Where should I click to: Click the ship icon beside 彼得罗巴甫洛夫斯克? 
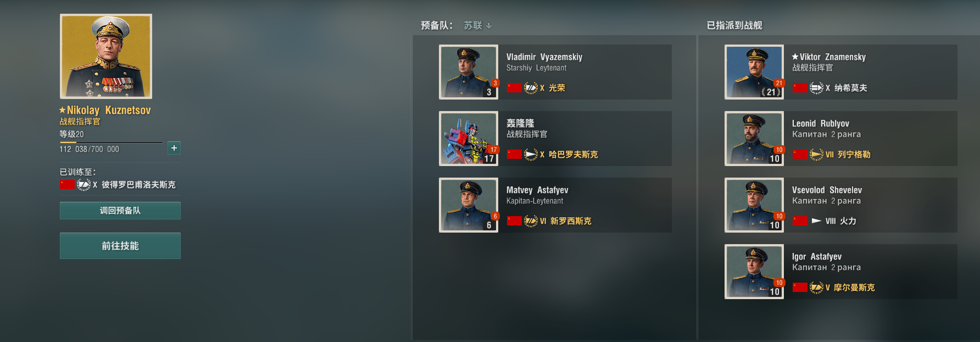click(x=83, y=185)
